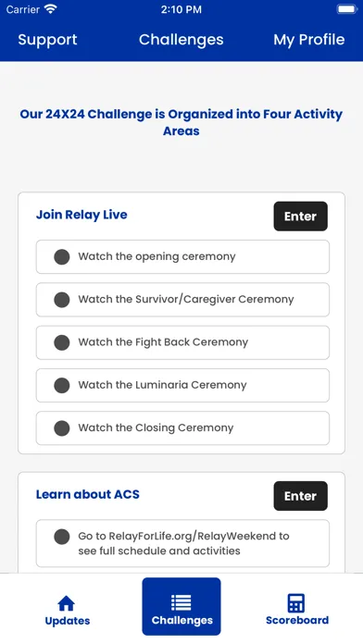Open the Scoreboard calculator icon
Screen dimensions: 363x644
click(x=296, y=603)
